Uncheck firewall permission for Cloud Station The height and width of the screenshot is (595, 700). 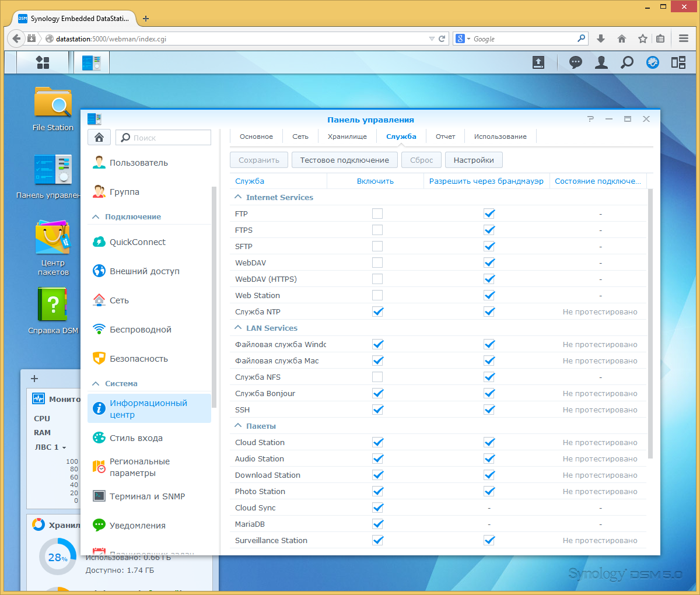[489, 442]
